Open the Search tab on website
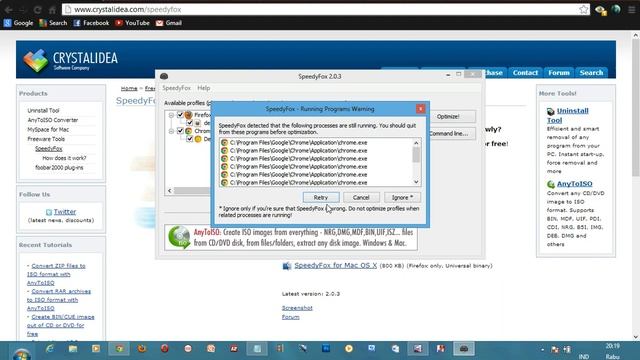 591,73
